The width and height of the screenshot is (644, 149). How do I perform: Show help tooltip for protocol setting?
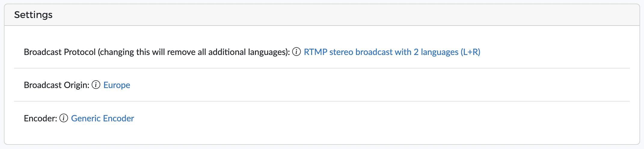point(296,52)
